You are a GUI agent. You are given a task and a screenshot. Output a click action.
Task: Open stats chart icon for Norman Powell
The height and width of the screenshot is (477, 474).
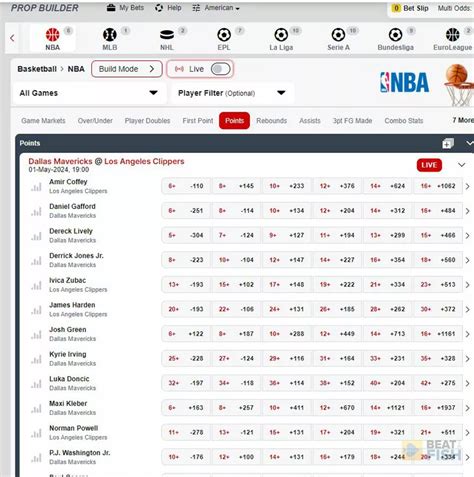[36, 434]
